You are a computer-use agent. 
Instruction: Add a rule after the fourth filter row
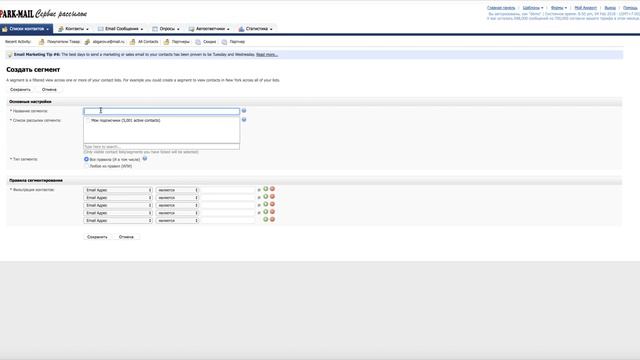(265, 212)
